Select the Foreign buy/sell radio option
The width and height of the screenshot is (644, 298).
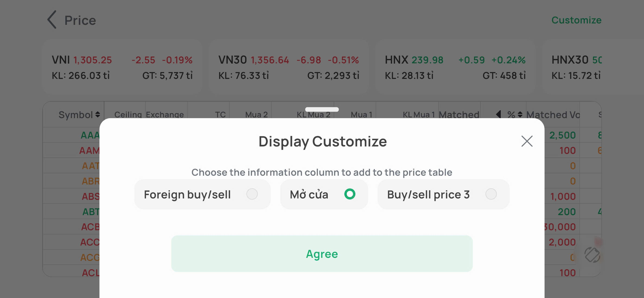[x=252, y=194]
